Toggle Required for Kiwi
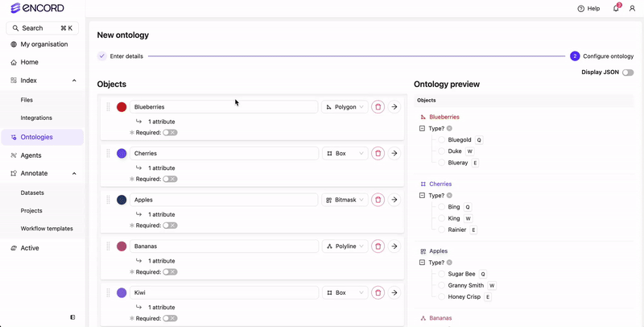Viewport: 644px width, 327px height. (170, 318)
